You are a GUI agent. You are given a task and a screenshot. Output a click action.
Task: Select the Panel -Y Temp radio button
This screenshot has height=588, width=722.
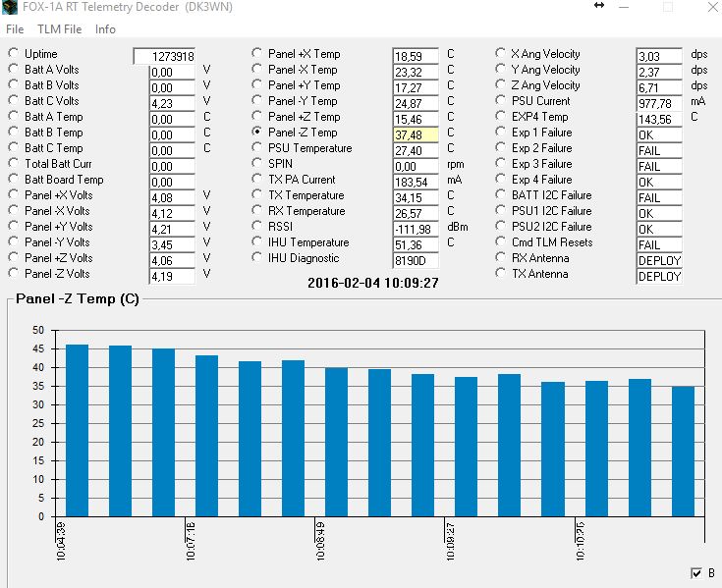[257, 100]
